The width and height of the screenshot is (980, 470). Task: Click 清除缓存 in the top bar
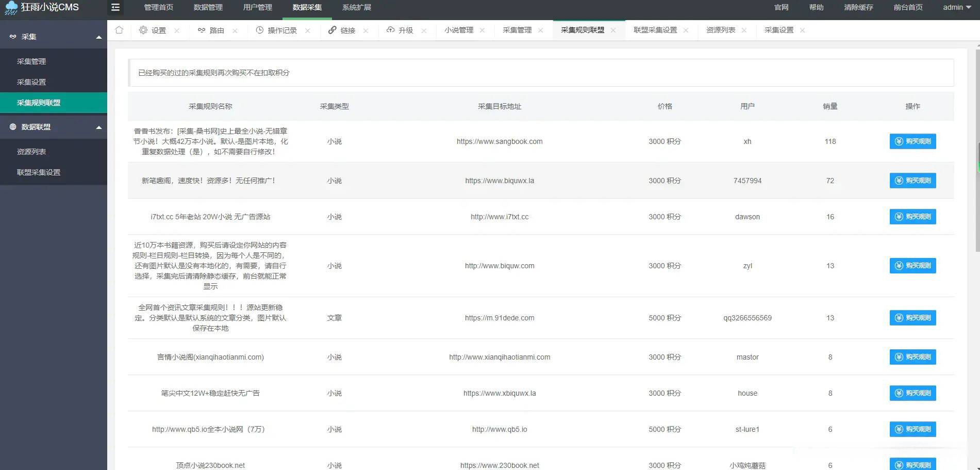click(x=859, y=7)
